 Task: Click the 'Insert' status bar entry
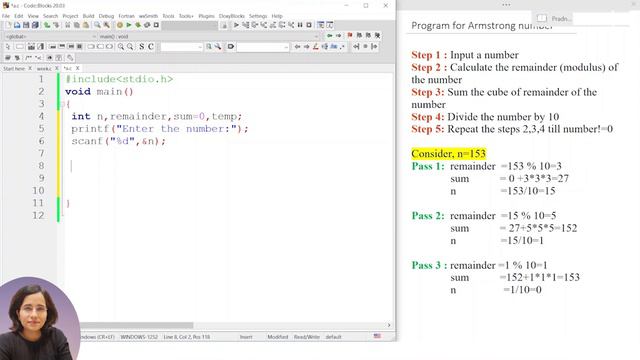click(246, 337)
